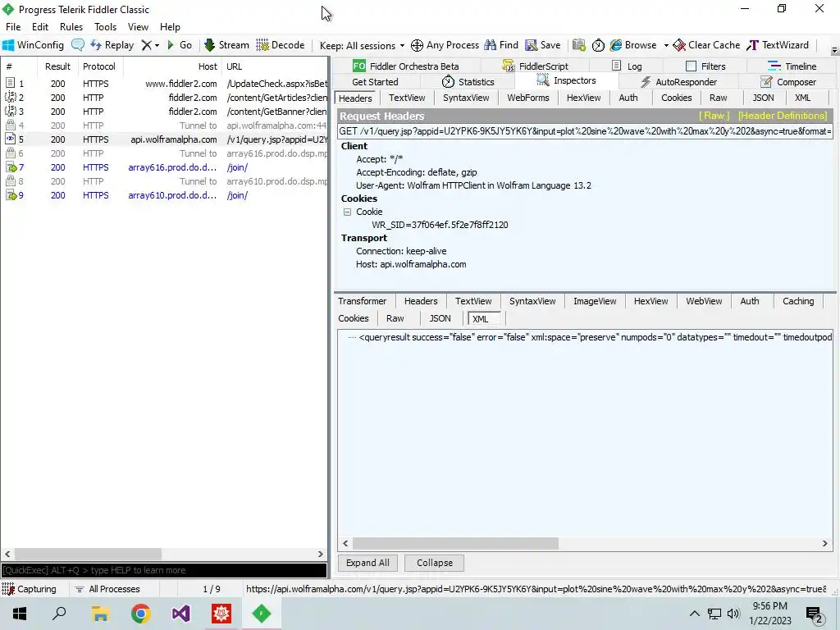Open the Filters tab
840x630 pixels.
click(705, 66)
